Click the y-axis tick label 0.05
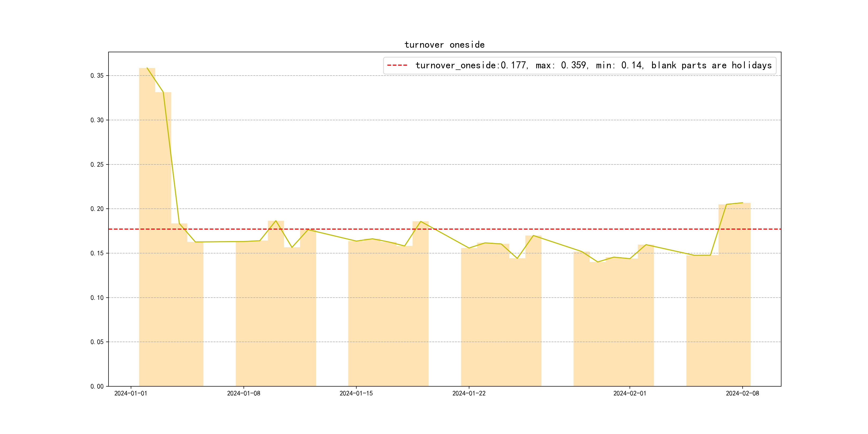 [x=97, y=342]
